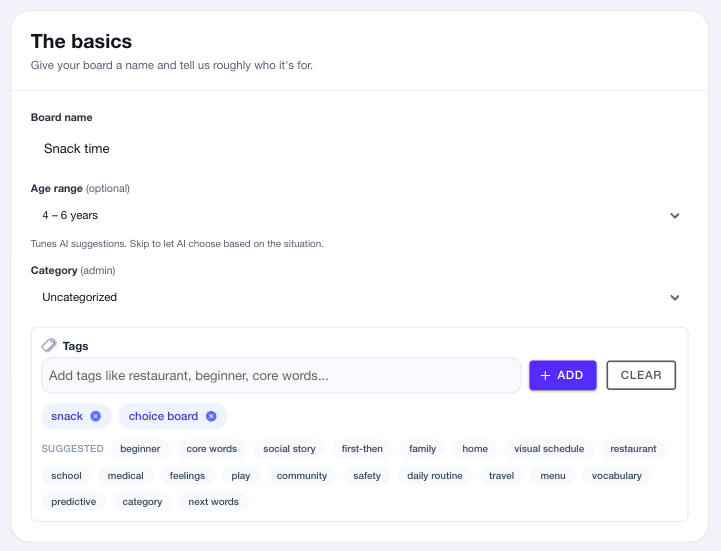Click the Board name field with Snack time
721x551 pixels.
(x=360, y=149)
